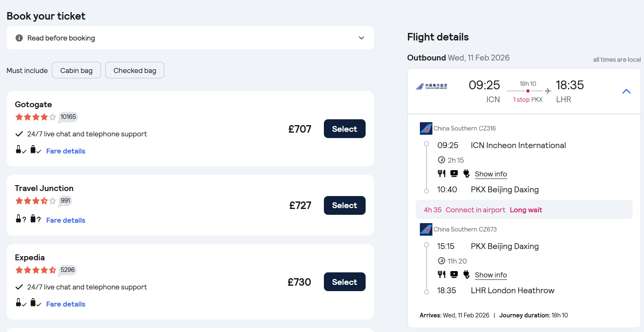
Task: Open Fare details for Expedia
Action: click(x=66, y=304)
